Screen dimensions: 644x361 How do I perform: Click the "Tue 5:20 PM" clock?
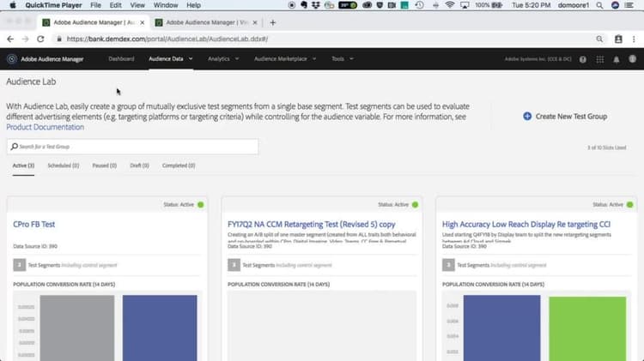(x=531, y=5)
